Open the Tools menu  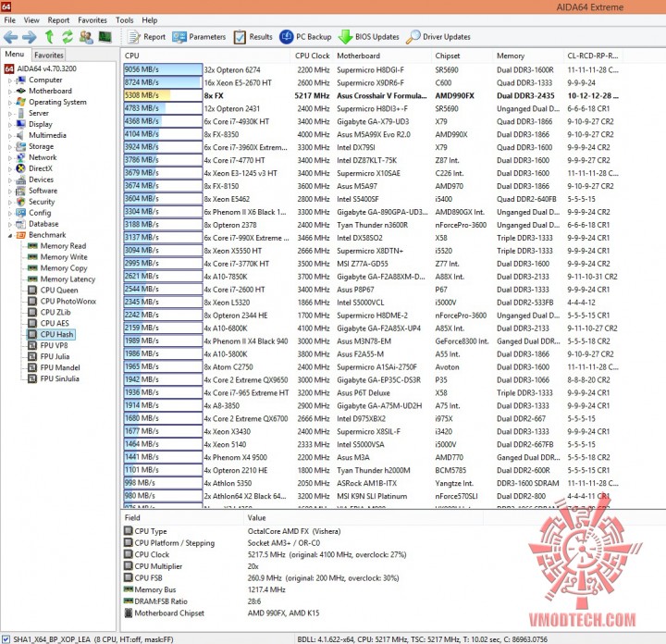coord(125,20)
